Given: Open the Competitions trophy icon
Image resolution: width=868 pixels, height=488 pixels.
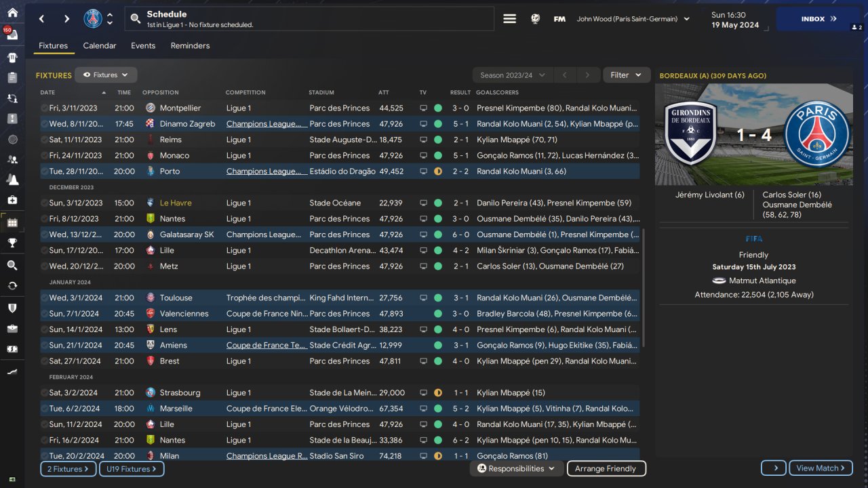Looking at the screenshot, I should click(12, 243).
